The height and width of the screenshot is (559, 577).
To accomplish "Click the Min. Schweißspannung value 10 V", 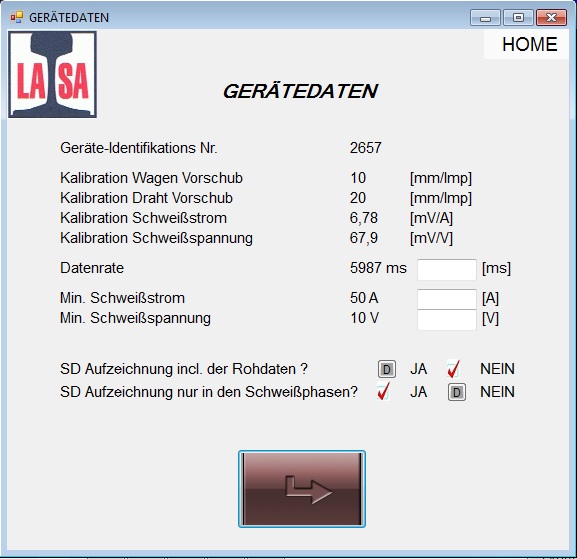I will (x=364, y=318).
